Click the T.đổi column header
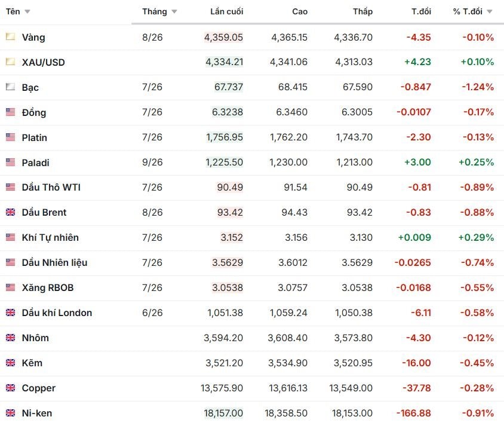This screenshot has width=504, height=426. (x=421, y=11)
